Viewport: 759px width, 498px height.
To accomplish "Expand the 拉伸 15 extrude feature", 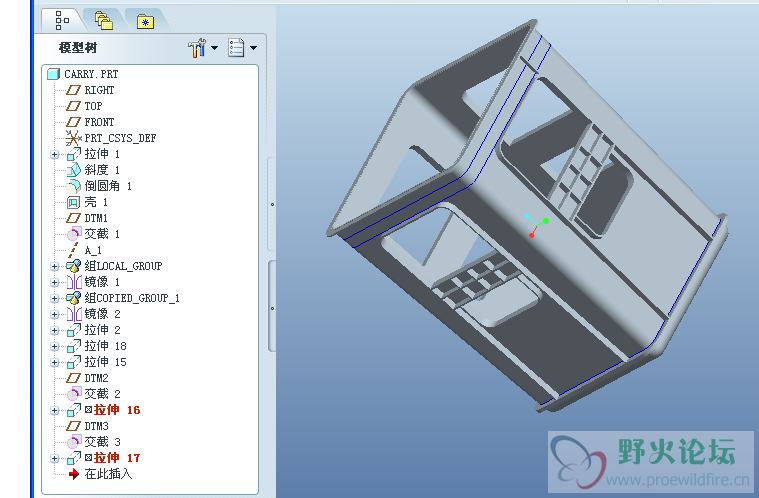I will click(55, 362).
